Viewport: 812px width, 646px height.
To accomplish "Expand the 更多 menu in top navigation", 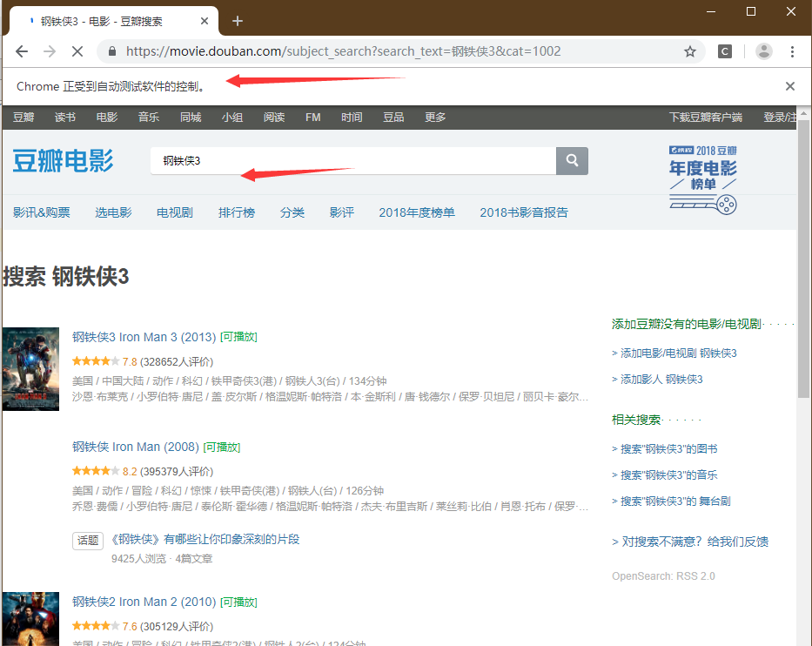I will tap(435, 117).
